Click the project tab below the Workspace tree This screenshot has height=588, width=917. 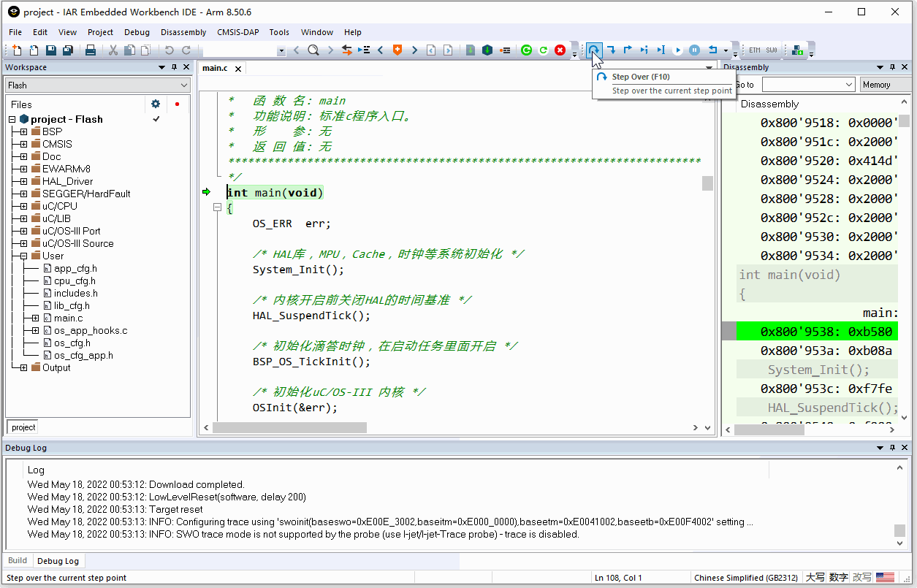(23, 427)
